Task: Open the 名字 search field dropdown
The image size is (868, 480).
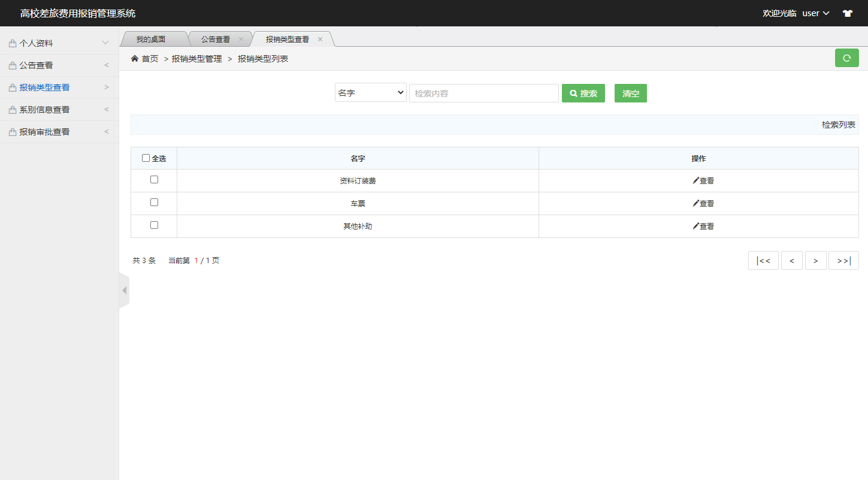Action: point(370,93)
